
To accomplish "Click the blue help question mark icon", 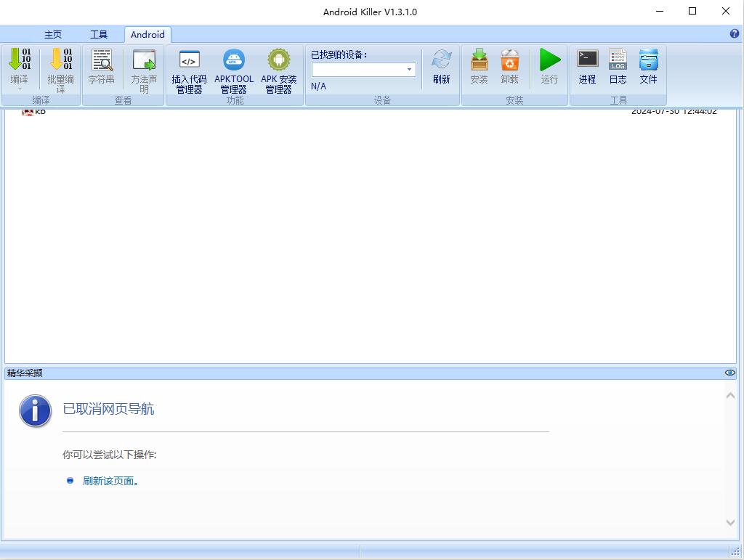I will point(734,34).
